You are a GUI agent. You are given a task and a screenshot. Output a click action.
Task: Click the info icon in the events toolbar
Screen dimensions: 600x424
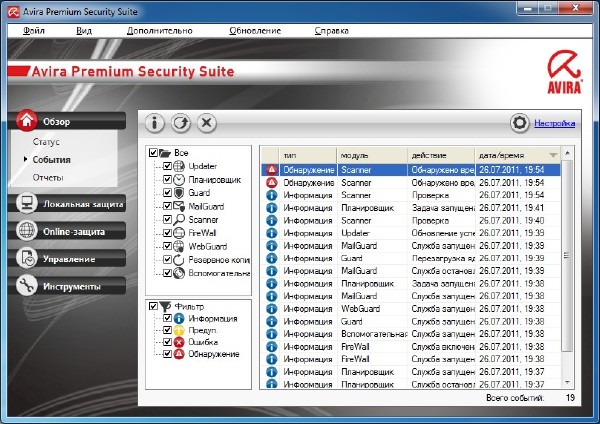point(154,123)
